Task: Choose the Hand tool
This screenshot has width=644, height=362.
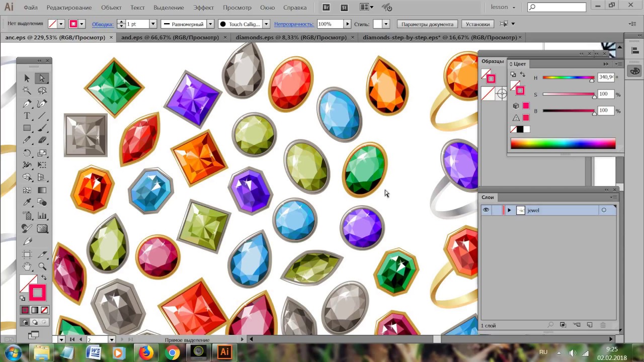Action: point(27,266)
